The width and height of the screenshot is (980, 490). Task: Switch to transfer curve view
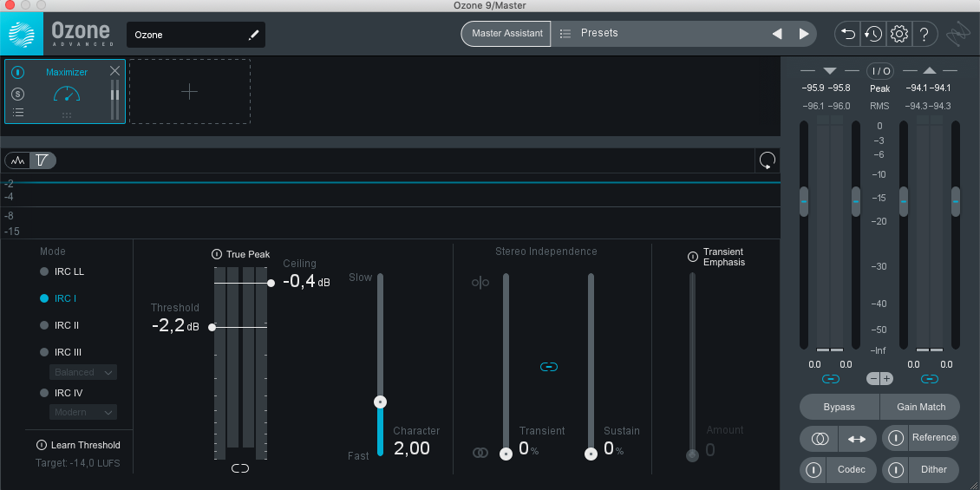click(x=42, y=160)
